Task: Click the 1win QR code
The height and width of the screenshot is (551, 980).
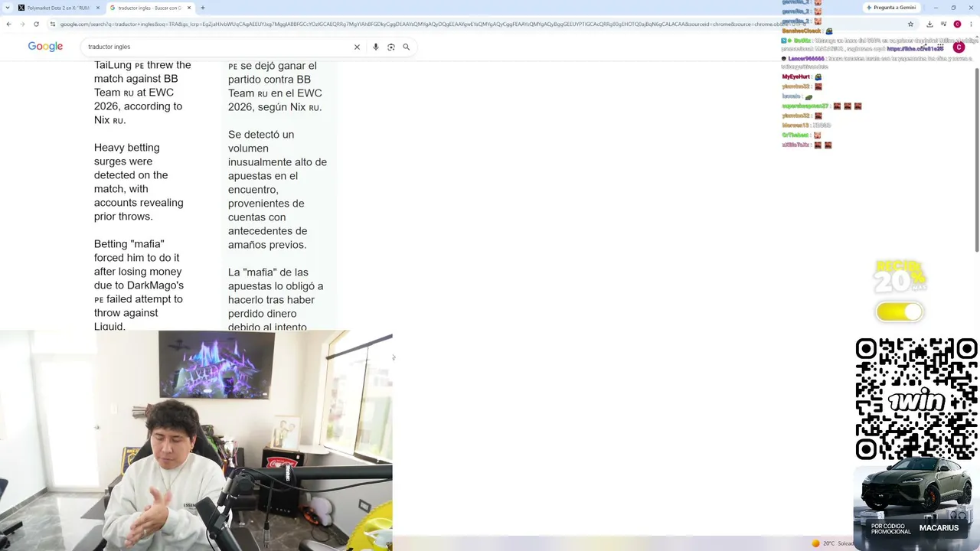Action: [916, 399]
